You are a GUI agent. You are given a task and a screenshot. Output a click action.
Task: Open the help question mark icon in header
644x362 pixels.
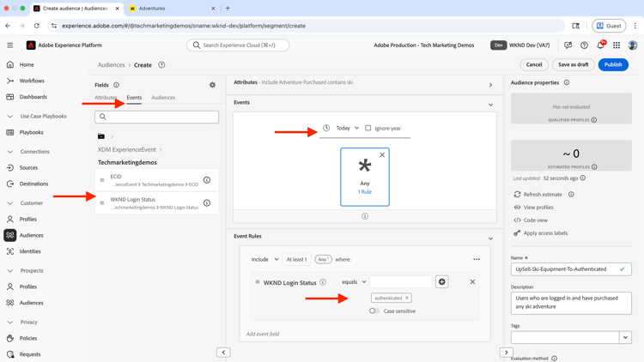[x=584, y=45]
